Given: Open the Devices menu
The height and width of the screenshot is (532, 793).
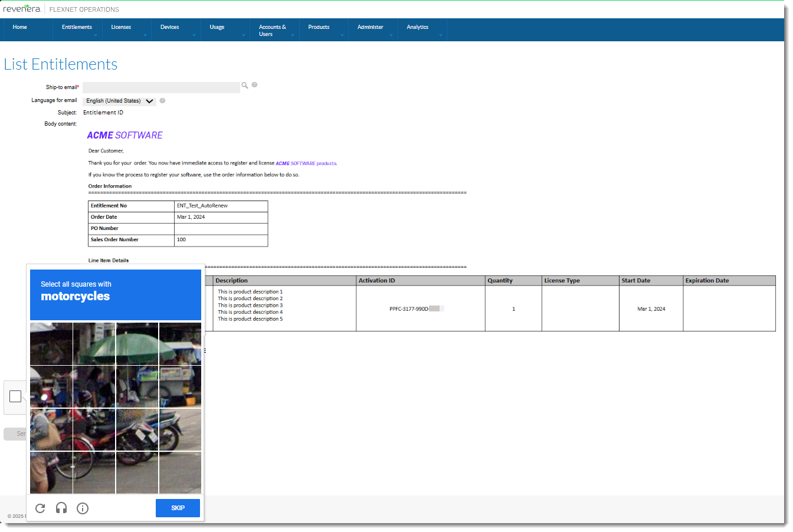Looking at the screenshot, I should point(169,27).
